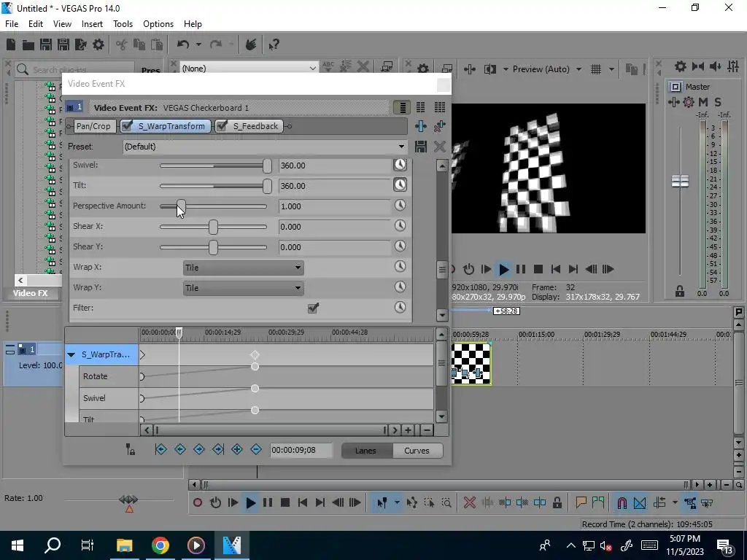Open the (None) dropdown above the FX window

[x=249, y=69]
